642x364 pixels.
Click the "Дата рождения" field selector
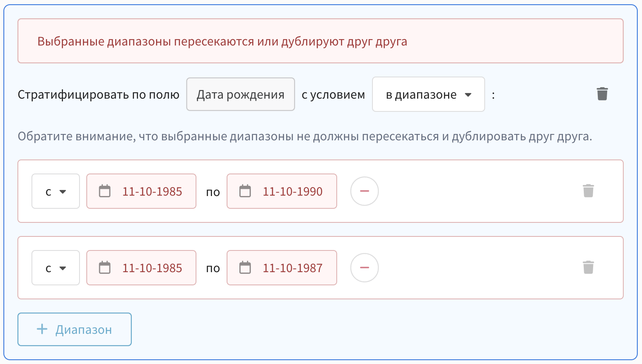tap(240, 94)
